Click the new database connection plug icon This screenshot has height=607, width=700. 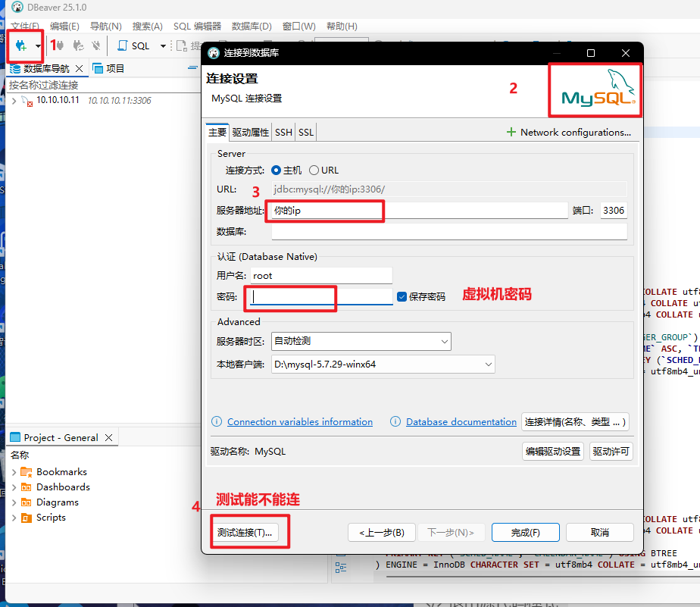point(21,45)
